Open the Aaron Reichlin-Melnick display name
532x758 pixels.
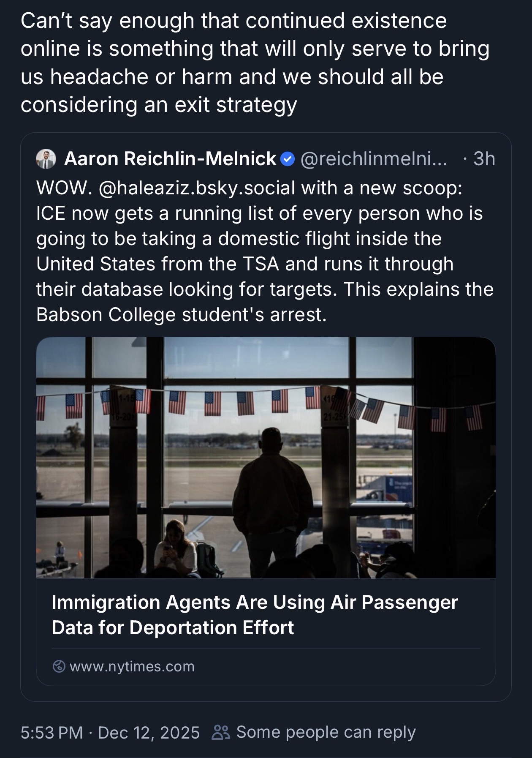pyautogui.click(x=170, y=159)
